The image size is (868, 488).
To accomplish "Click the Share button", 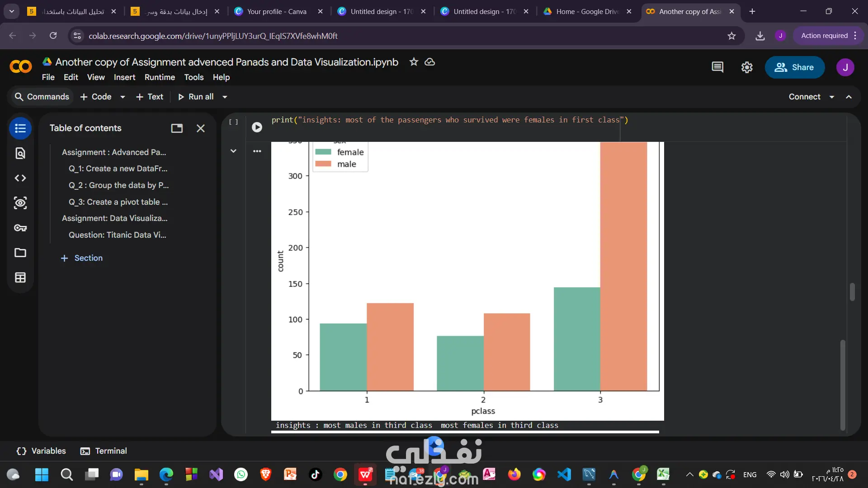I will (794, 67).
